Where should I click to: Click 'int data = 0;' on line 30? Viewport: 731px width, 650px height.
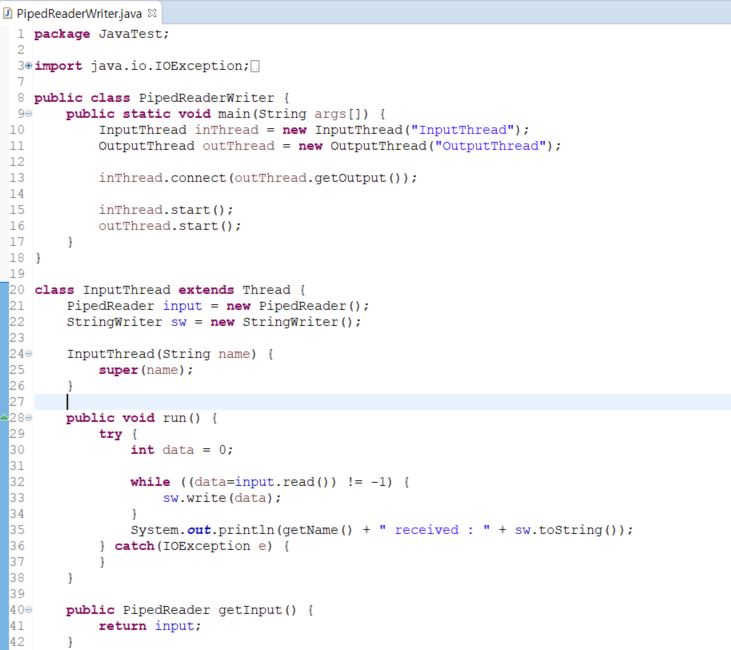click(x=181, y=450)
